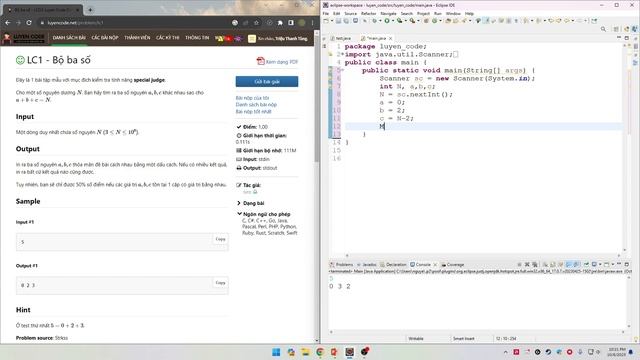The width and height of the screenshot is (640, 360).
Task: Open the Help menu in Eclipse
Action: (469, 13)
